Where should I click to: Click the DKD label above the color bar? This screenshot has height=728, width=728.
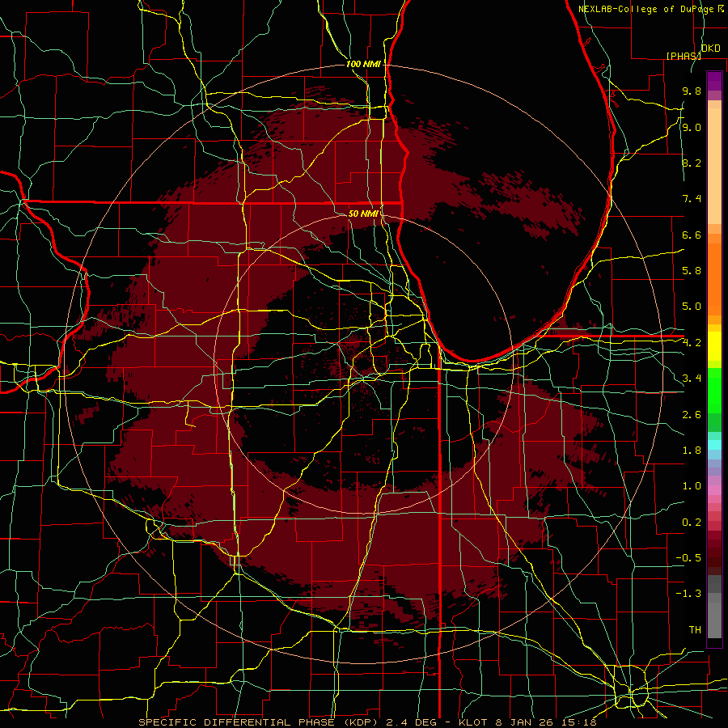coord(710,49)
